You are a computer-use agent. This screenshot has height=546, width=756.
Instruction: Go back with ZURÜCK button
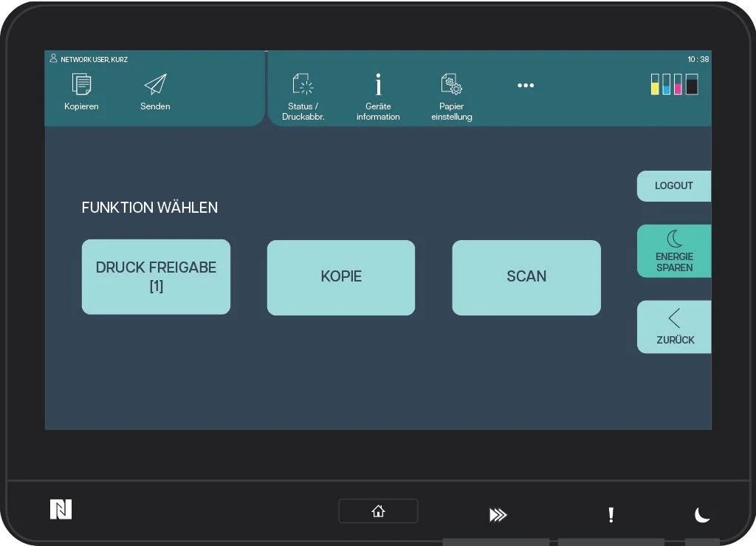click(x=674, y=327)
